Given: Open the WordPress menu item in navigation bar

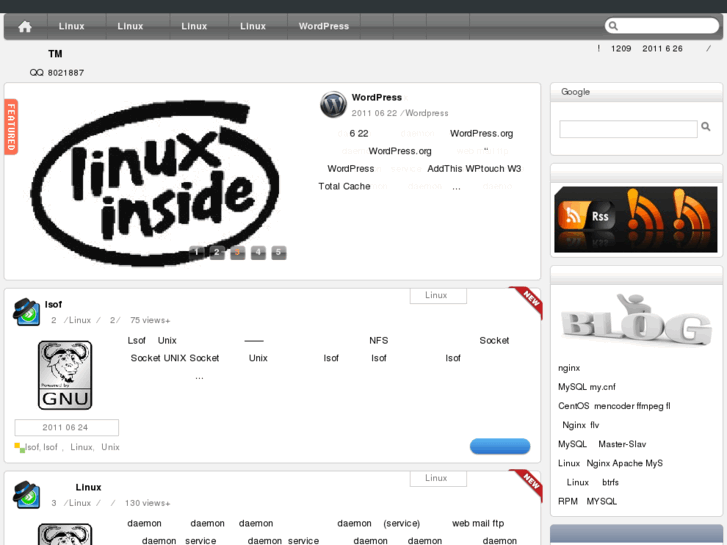Looking at the screenshot, I should tap(324, 26).
